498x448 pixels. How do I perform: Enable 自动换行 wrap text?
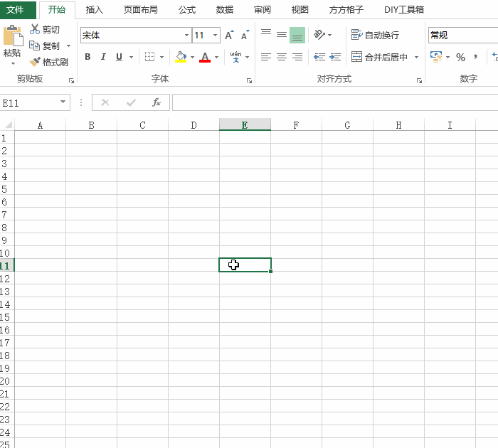375,35
